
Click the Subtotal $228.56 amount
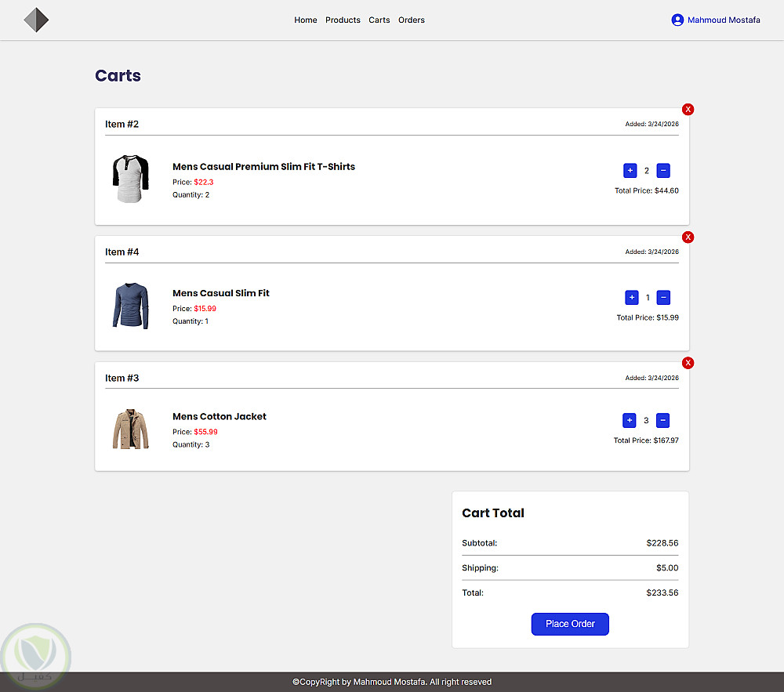coord(662,543)
